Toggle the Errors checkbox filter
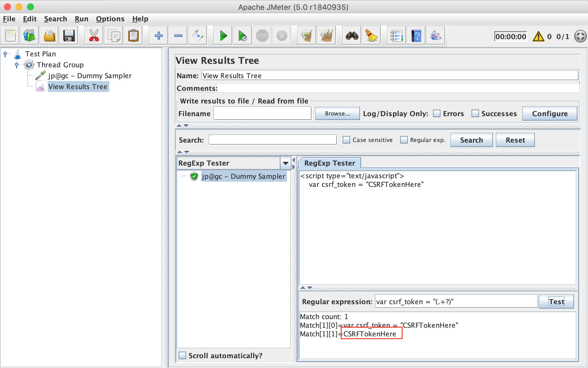The height and width of the screenshot is (368, 588). [436, 113]
